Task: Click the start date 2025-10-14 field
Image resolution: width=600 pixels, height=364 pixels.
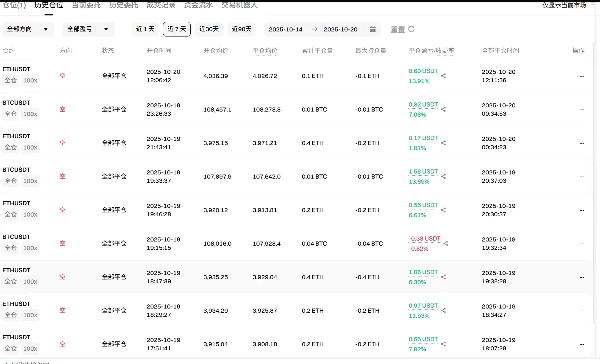Action: (x=285, y=29)
